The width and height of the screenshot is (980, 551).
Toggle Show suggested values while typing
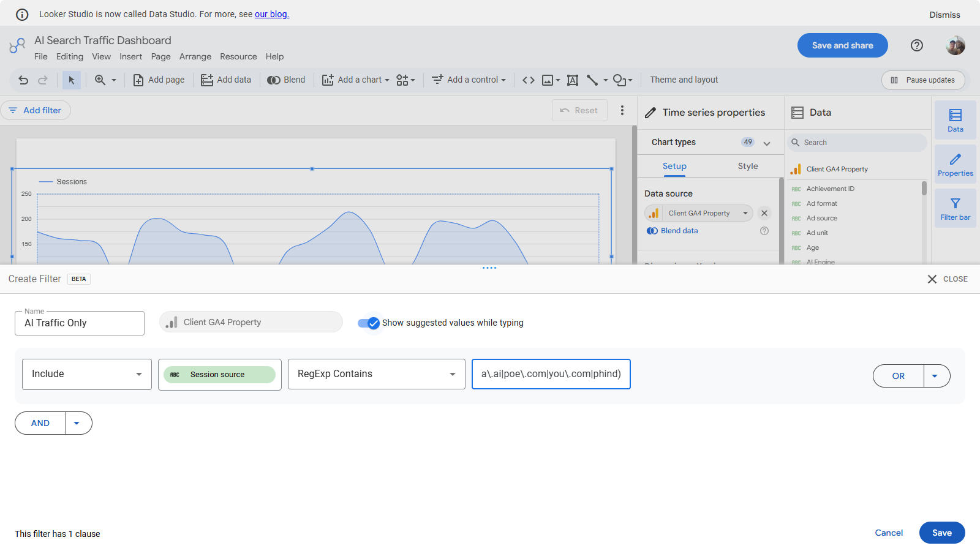click(369, 323)
